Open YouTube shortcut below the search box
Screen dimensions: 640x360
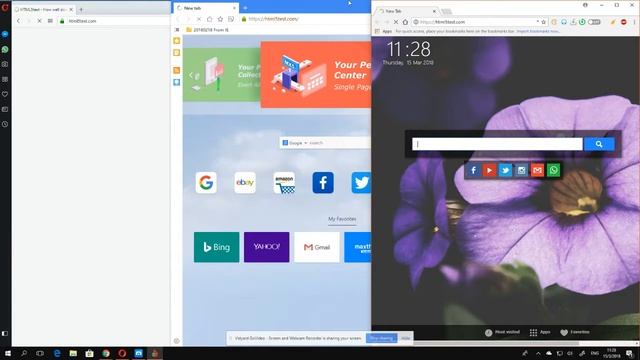coord(489,170)
